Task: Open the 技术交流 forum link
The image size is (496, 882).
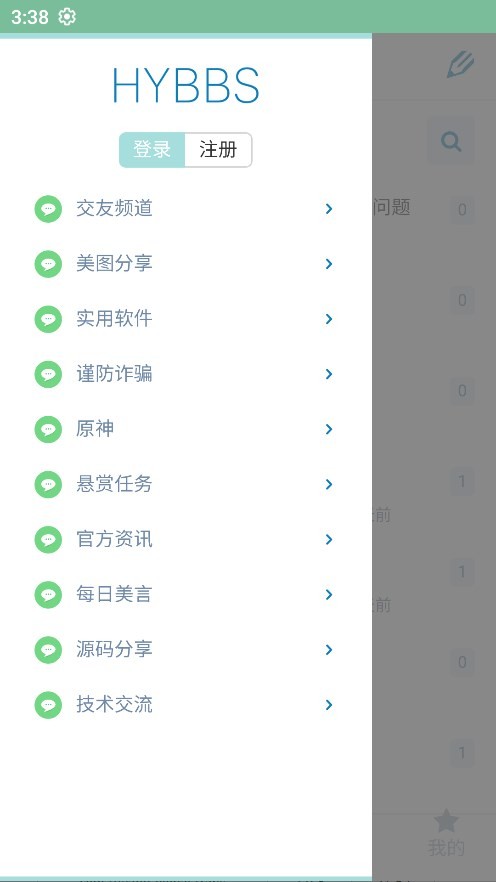Action: (x=186, y=705)
